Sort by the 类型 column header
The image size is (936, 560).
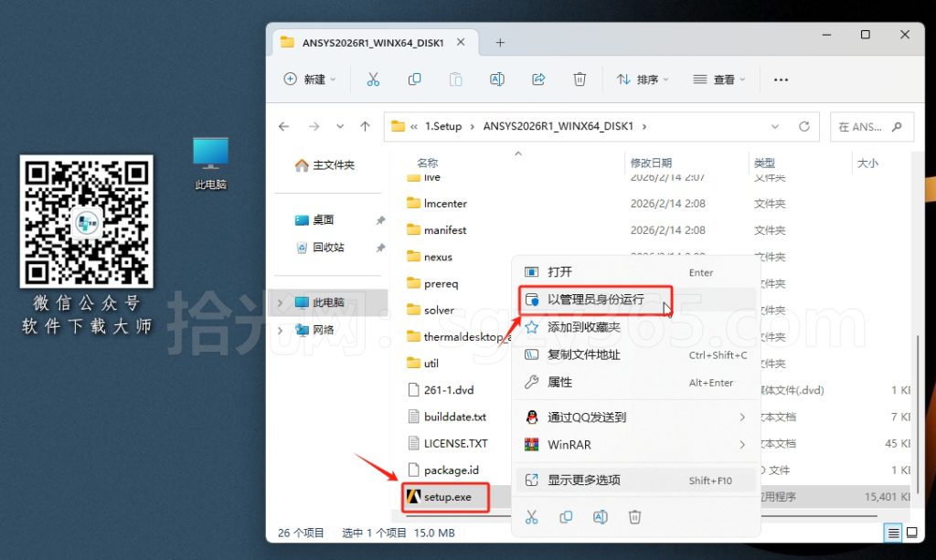pyautogui.click(x=764, y=163)
